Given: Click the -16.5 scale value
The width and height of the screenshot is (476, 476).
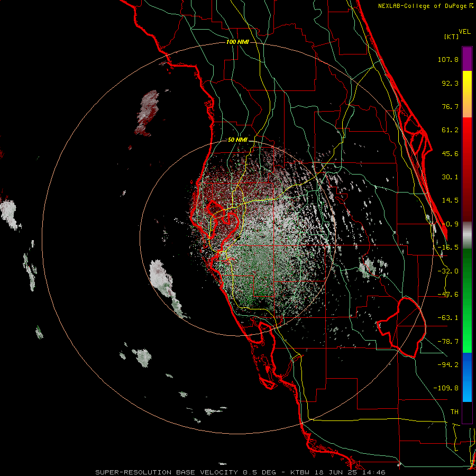Looking at the screenshot, I should pyautogui.click(x=448, y=248).
